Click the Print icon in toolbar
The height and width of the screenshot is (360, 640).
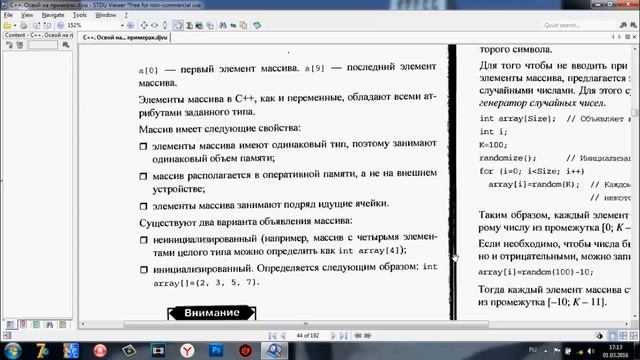click(24, 25)
